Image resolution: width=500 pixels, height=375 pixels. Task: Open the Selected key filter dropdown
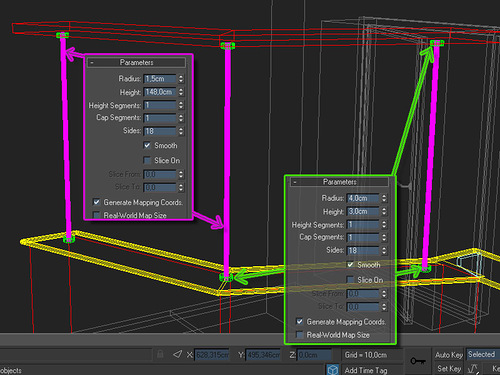483,354
